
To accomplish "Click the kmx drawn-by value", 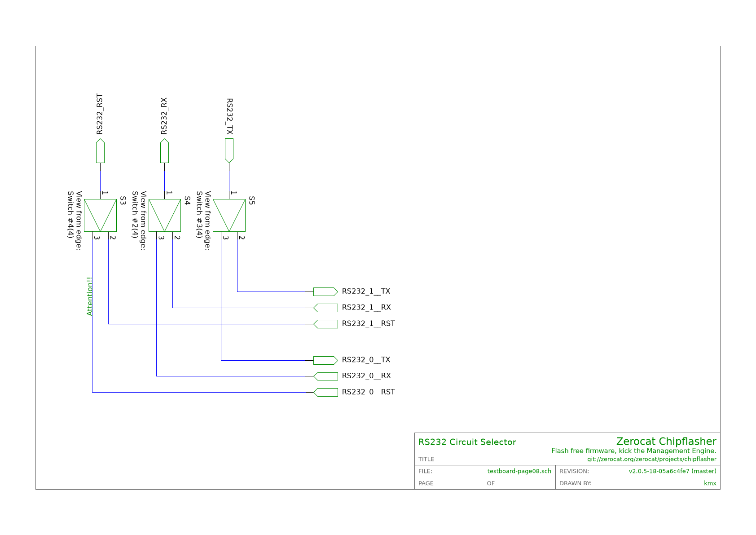I will pyautogui.click(x=710, y=483).
